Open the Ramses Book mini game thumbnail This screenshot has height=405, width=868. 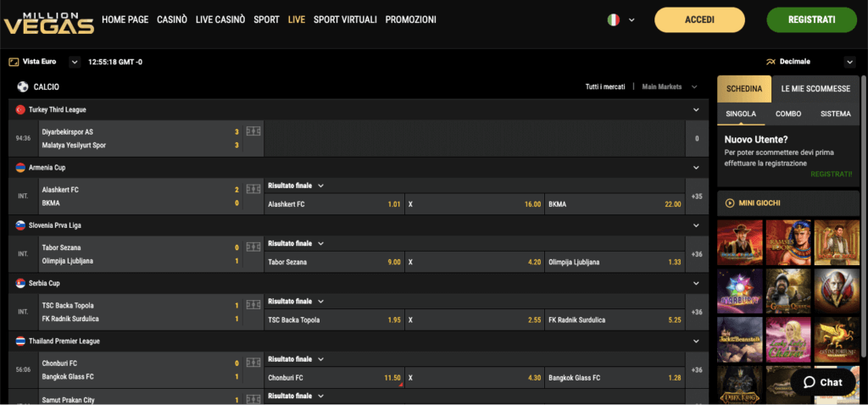[x=788, y=242]
